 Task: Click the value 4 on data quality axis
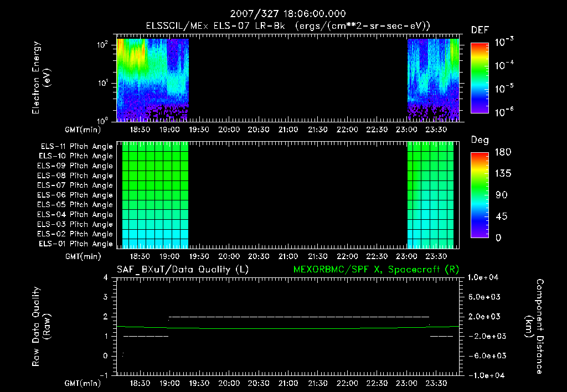point(106,278)
